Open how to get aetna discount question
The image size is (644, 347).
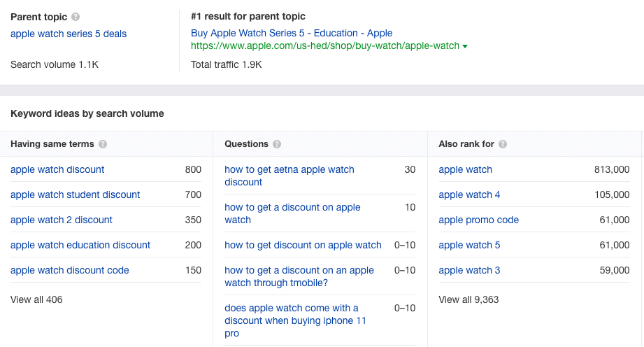289,176
